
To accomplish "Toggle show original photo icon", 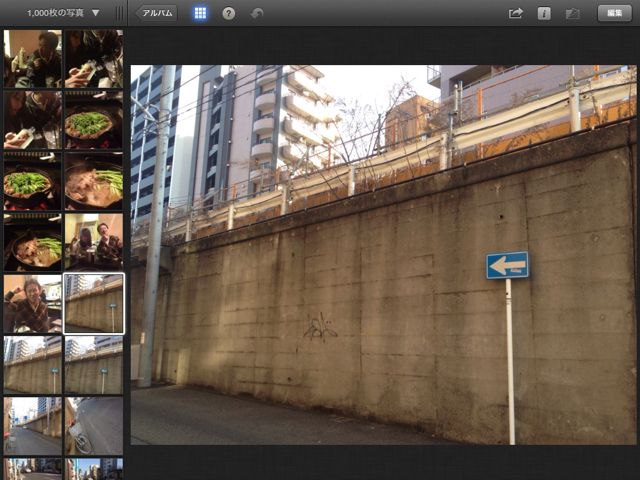I will point(573,14).
